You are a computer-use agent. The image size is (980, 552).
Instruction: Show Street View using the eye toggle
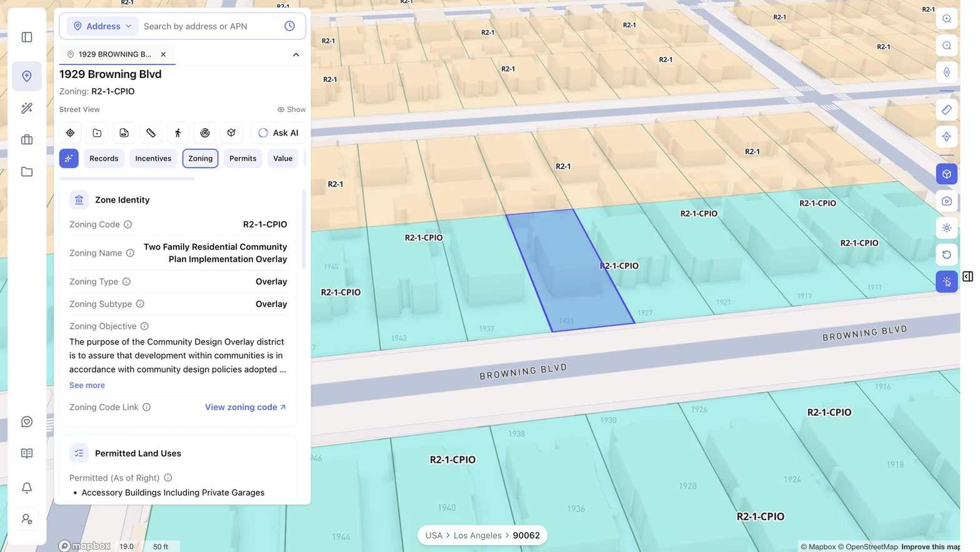coord(291,109)
